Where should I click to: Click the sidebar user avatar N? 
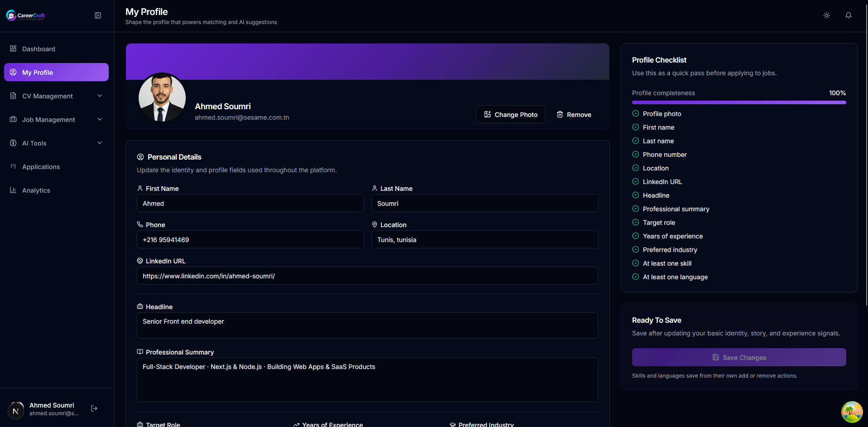point(16,411)
